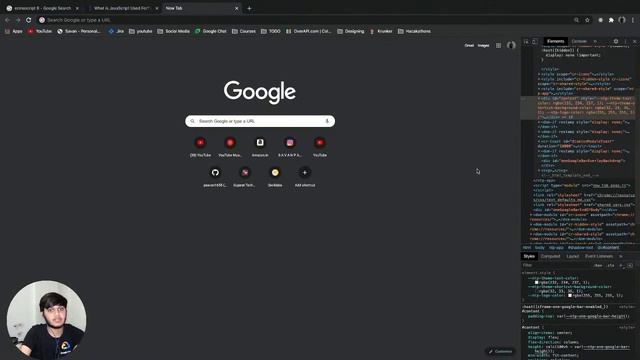Open the Amazon shortcut tile
The height and width of the screenshot is (360, 640).
click(x=260, y=147)
